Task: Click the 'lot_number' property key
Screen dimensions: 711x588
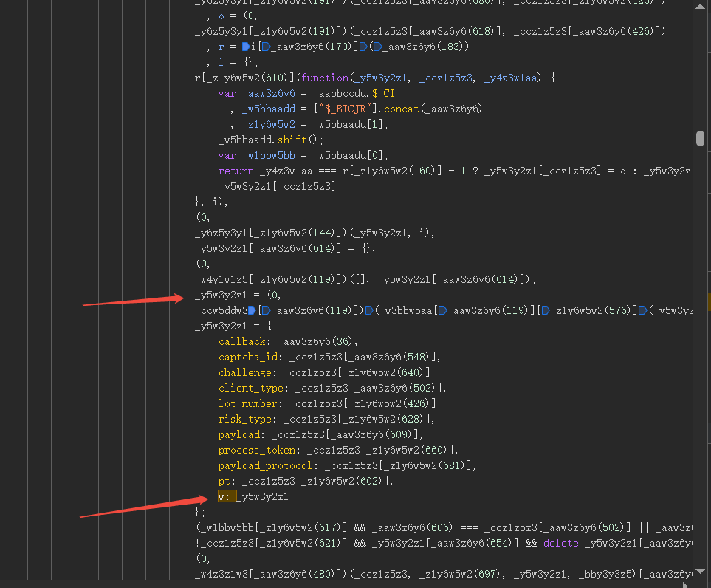Action: click(x=247, y=403)
